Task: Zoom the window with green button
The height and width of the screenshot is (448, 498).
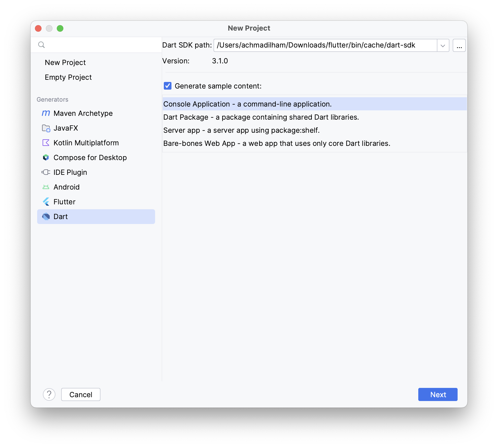Action: (x=60, y=28)
